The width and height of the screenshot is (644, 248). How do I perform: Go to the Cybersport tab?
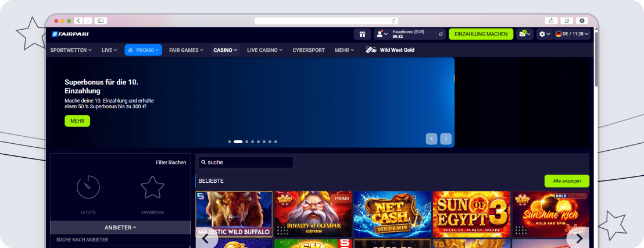point(309,50)
